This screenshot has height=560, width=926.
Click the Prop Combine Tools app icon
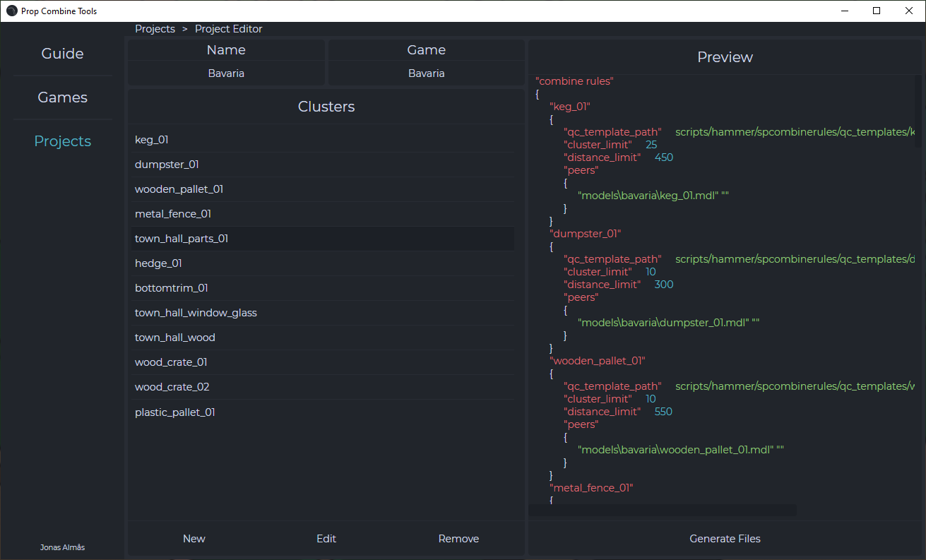(x=12, y=11)
